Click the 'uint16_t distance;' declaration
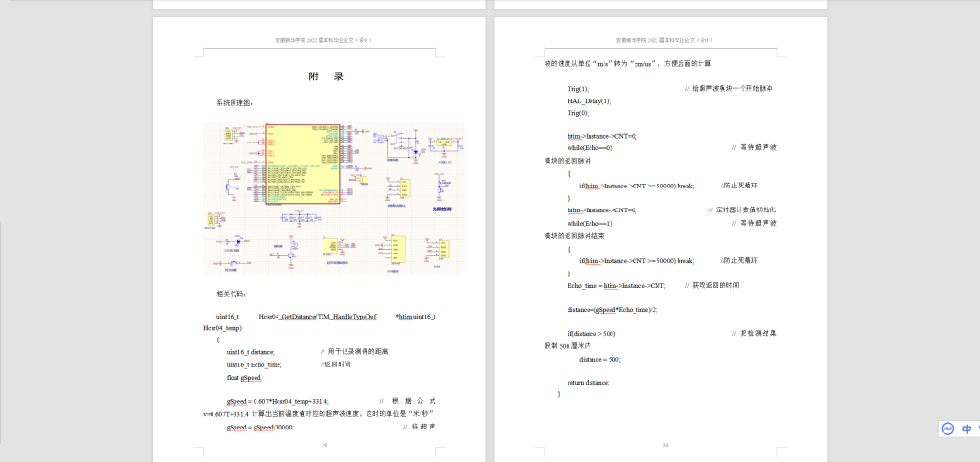 click(x=250, y=352)
